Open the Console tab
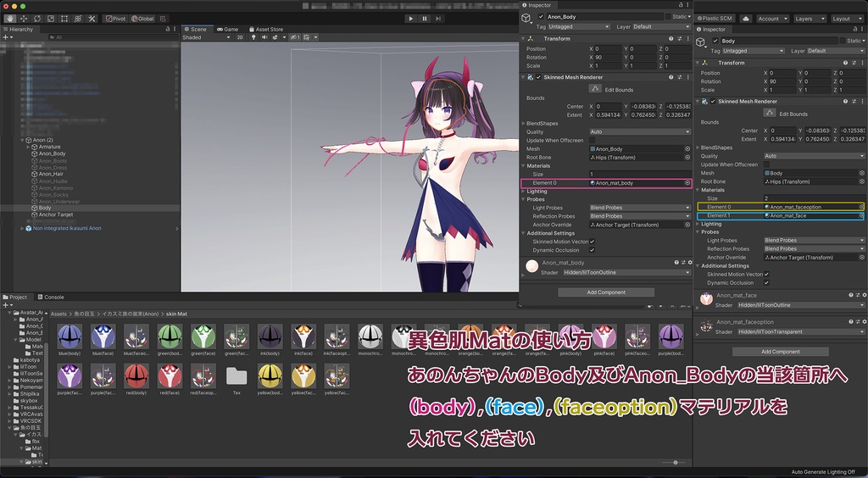The height and width of the screenshot is (478, 868). coord(50,297)
